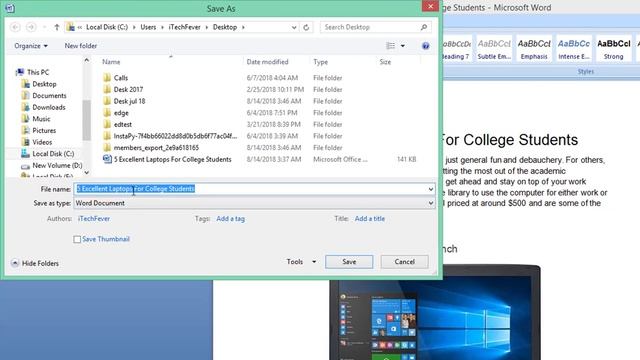Apply Intense Emphasis style in Word
The image size is (640, 360).
point(573,49)
